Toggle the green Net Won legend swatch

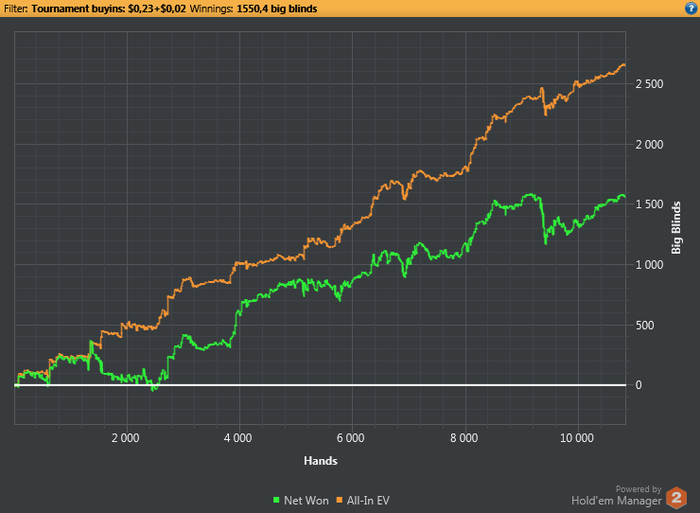(x=276, y=500)
